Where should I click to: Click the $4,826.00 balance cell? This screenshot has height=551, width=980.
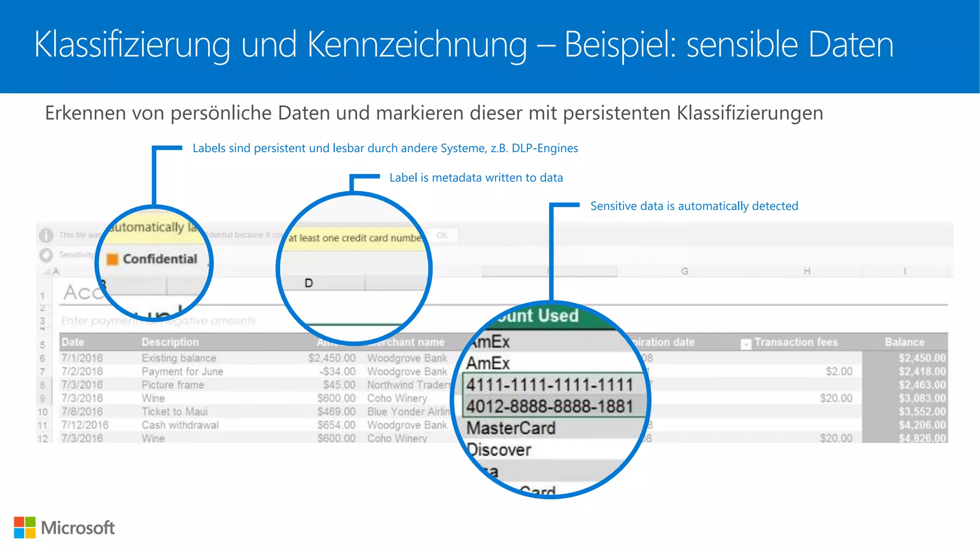pos(922,438)
